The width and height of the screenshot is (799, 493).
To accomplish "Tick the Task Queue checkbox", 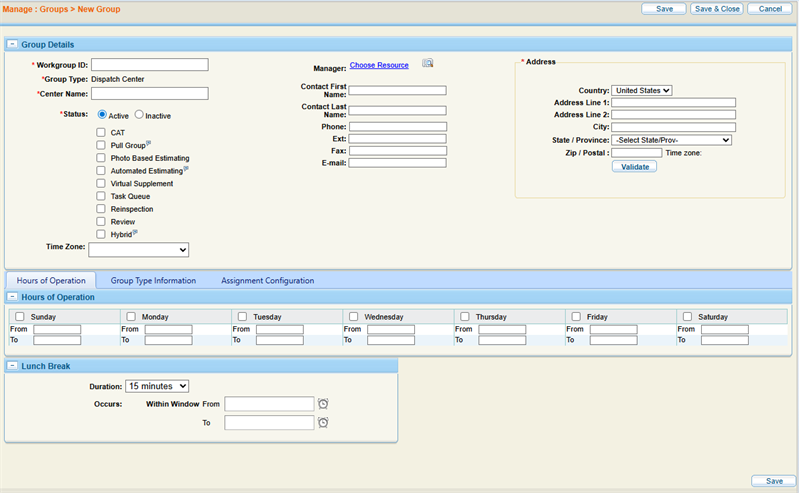I will [x=101, y=196].
